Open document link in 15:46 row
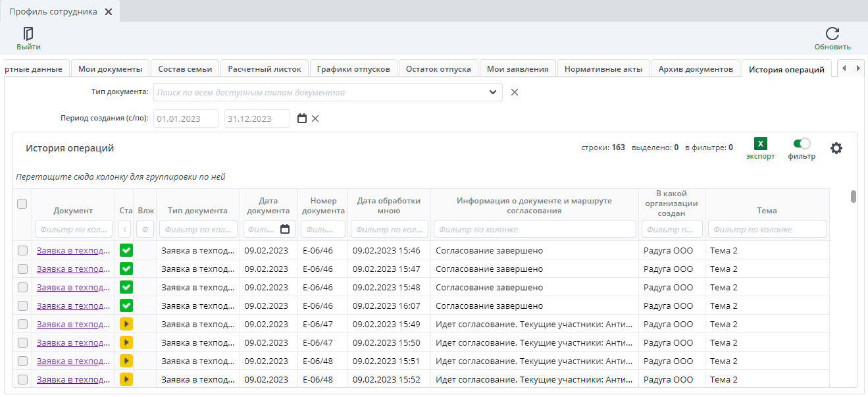The width and height of the screenshot is (868, 397). coord(73,250)
